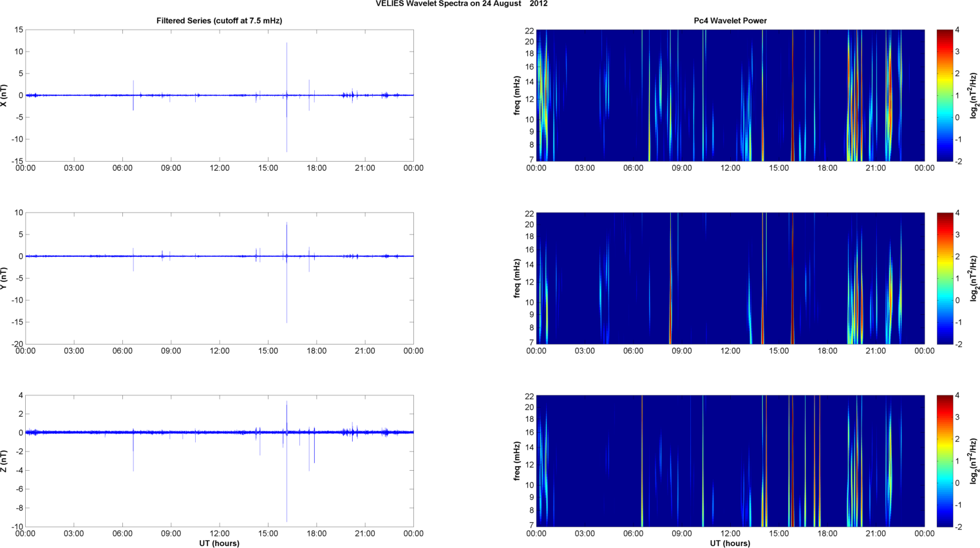Select the colorbar beside the middle wavelet plot

(944, 278)
